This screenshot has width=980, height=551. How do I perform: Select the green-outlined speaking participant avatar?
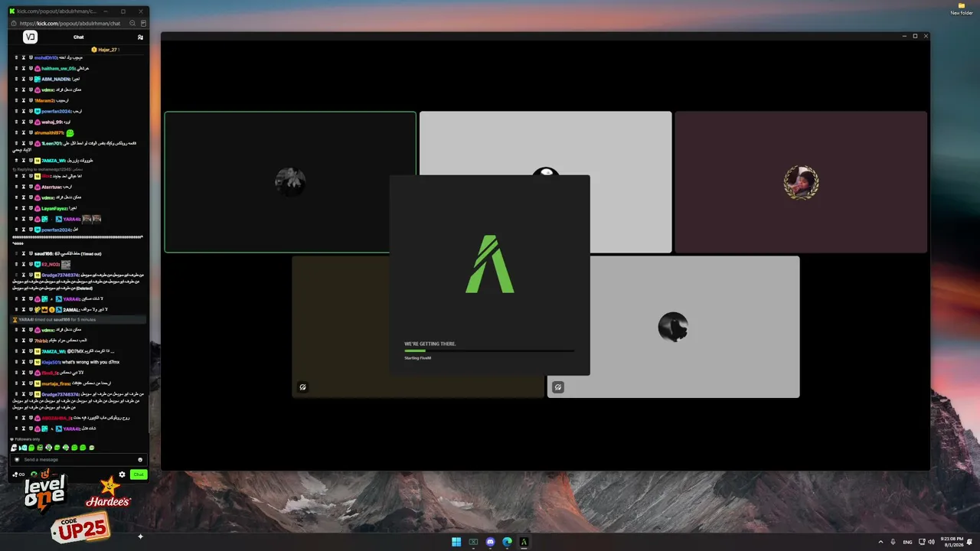pyautogui.click(x=290, y=182)
